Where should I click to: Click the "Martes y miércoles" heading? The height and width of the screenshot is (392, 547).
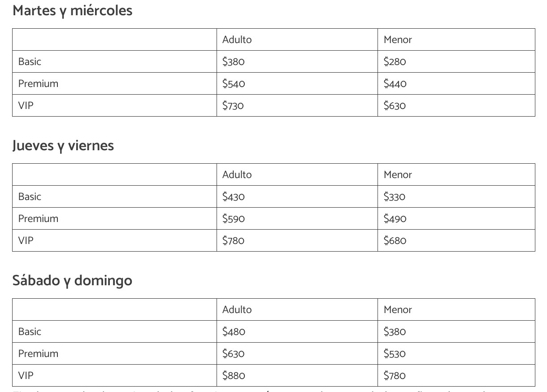(x=73, y=10)
